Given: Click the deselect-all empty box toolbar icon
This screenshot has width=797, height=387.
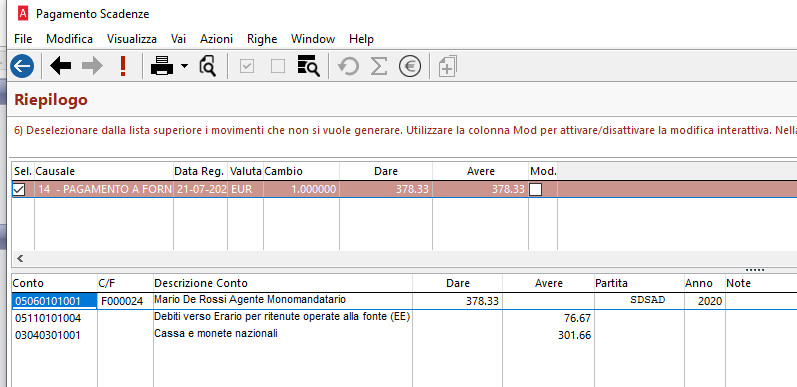Looking at the screenshot, I should tap(278, 67).
